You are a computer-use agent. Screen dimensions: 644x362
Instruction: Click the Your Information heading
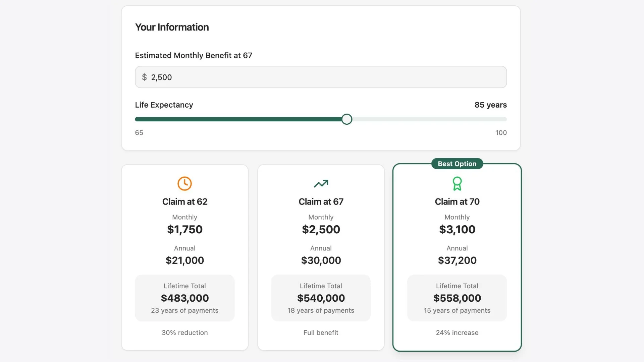tap(172, 27)
